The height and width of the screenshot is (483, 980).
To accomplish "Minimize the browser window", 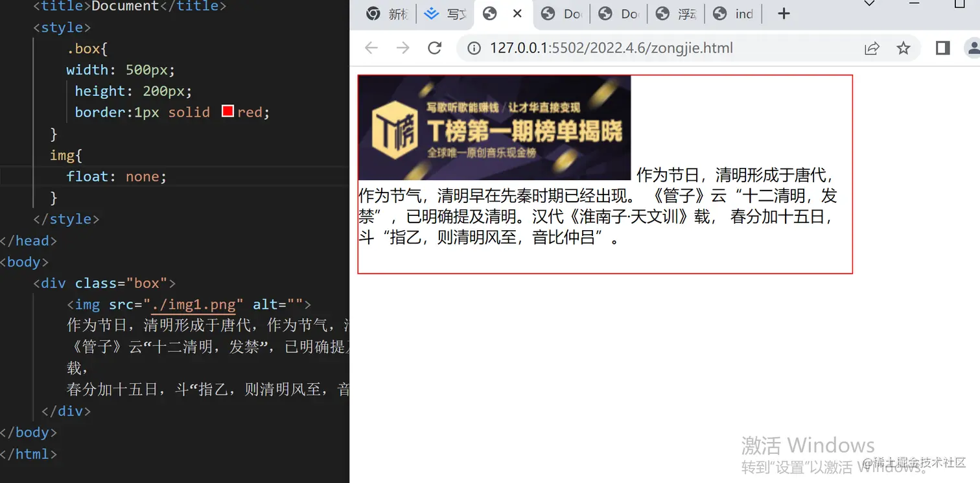I will pos(915,4).
